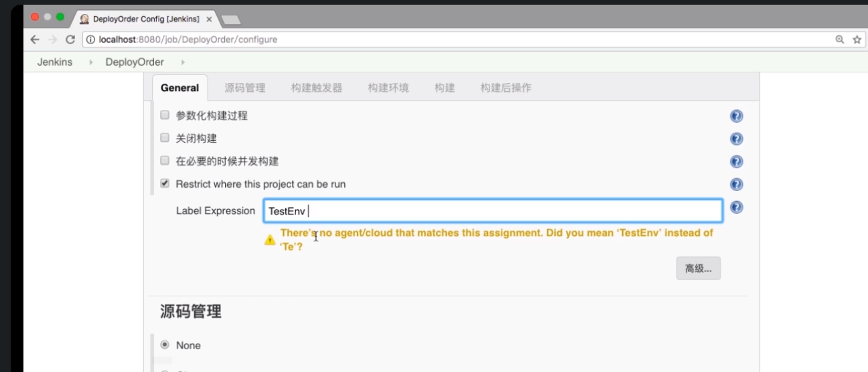The width and height of the screenshot is (868, 372).
Task: Open help for Label Expression field
Action: pos(736,207)
